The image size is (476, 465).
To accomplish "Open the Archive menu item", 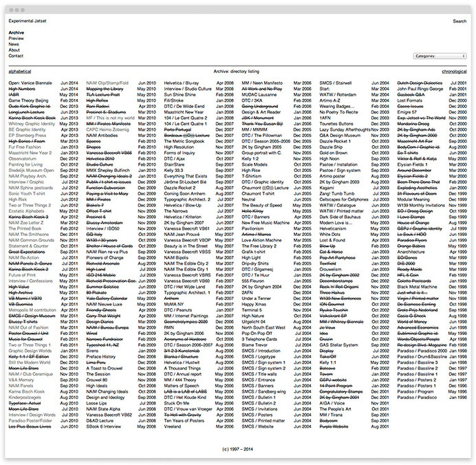I will click(x=17, y=32).
